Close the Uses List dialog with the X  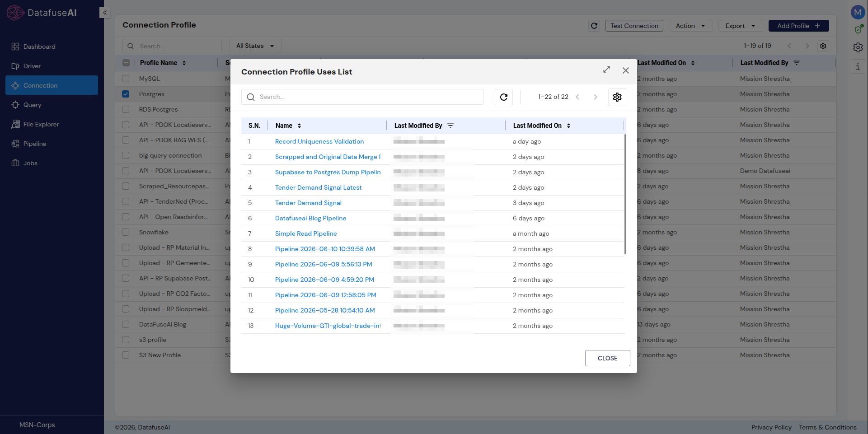[626, 70]
